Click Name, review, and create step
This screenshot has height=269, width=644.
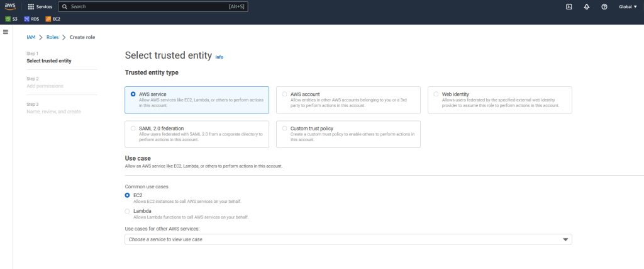(54, 112)
